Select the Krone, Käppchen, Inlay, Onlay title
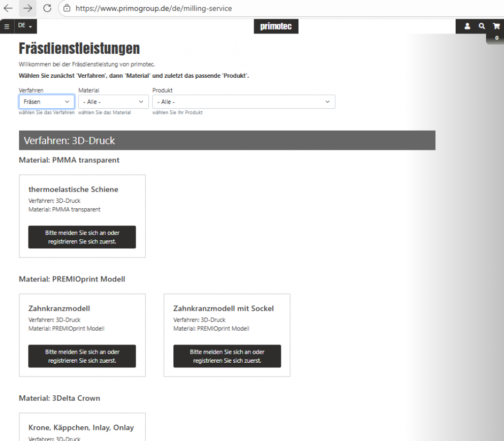 click(x=81, y=427)
